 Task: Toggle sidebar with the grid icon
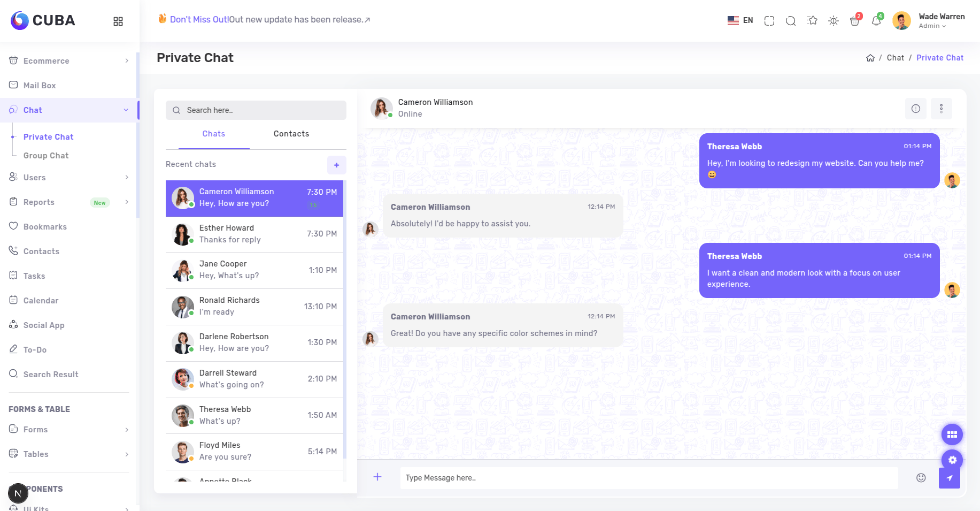tap(118, 21)
